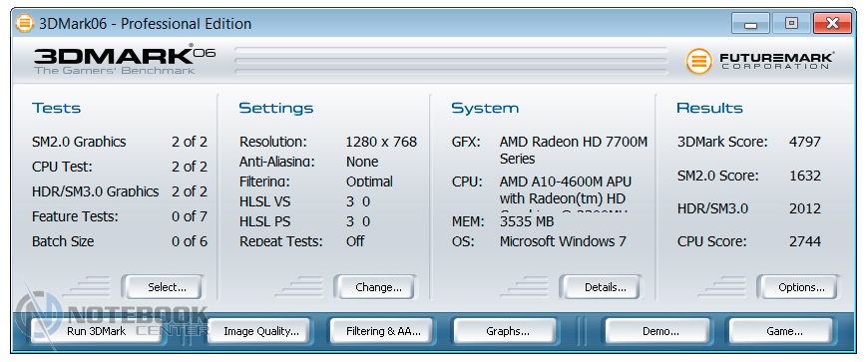This screenshot has height=362, width=868.
Task: Click the 3DMark06 title bar app icon
Action: tap(25, 23)
